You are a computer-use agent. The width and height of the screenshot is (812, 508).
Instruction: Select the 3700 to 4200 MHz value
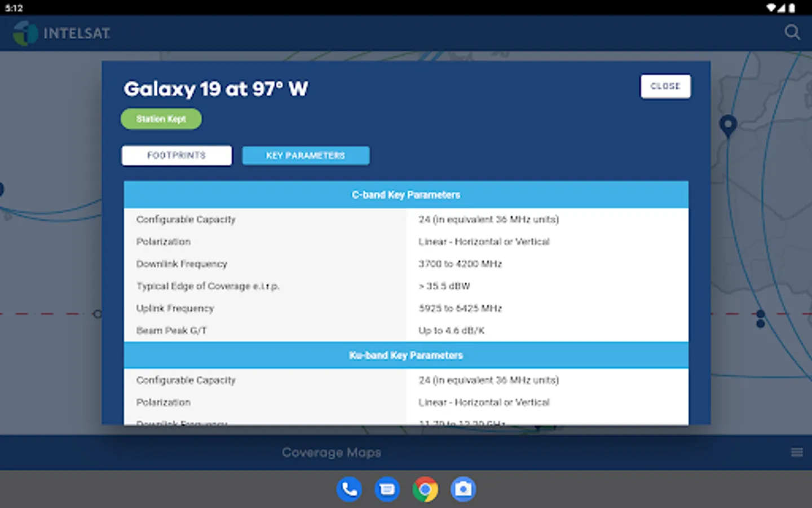pos(460,264)
